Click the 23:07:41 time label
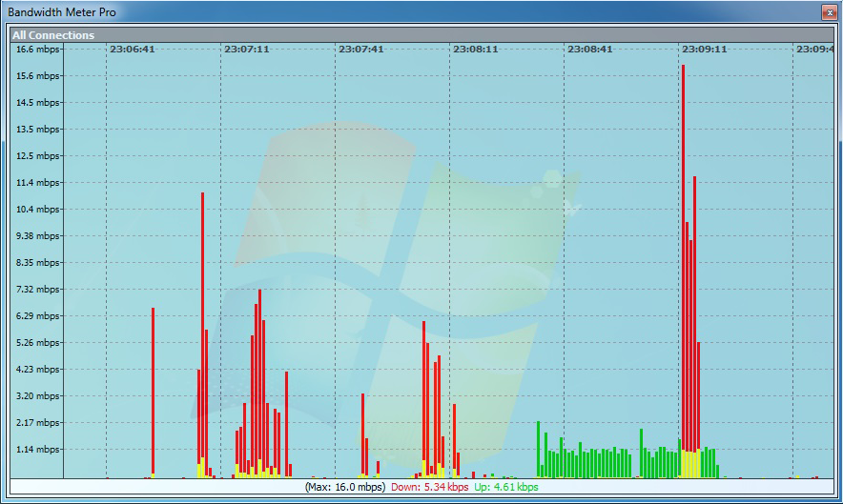The width and height of the screenshot is (843, 504). pyautogui.click(x=361, y=49)
